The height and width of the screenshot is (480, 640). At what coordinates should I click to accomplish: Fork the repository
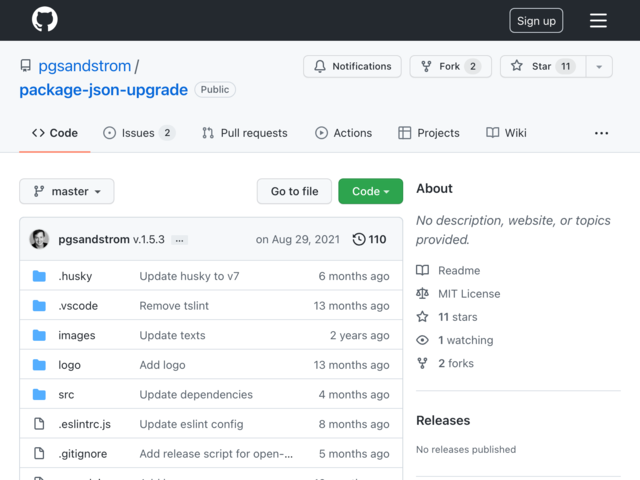point(451,66)
